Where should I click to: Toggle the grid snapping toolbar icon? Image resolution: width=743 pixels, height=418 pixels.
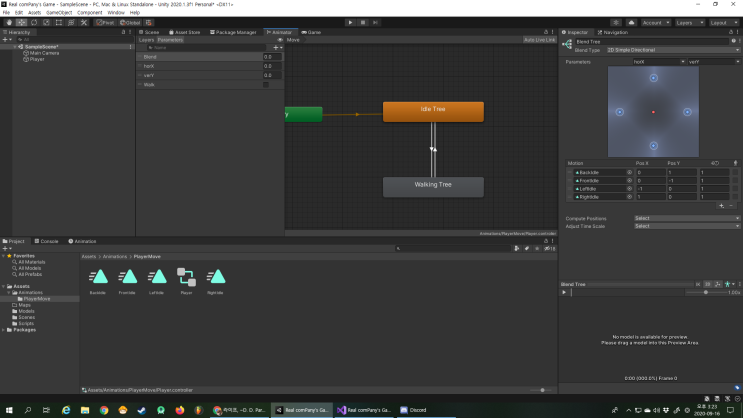click(x=149, y=22)
